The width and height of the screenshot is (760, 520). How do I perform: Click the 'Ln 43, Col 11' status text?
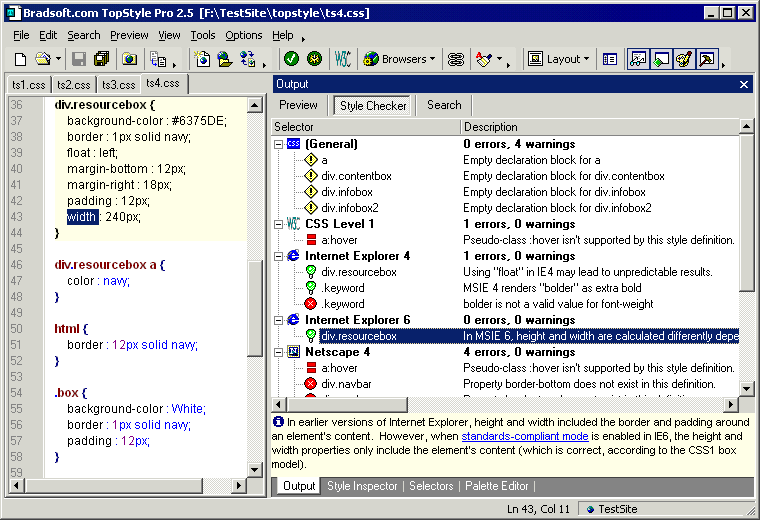point(538,509)
